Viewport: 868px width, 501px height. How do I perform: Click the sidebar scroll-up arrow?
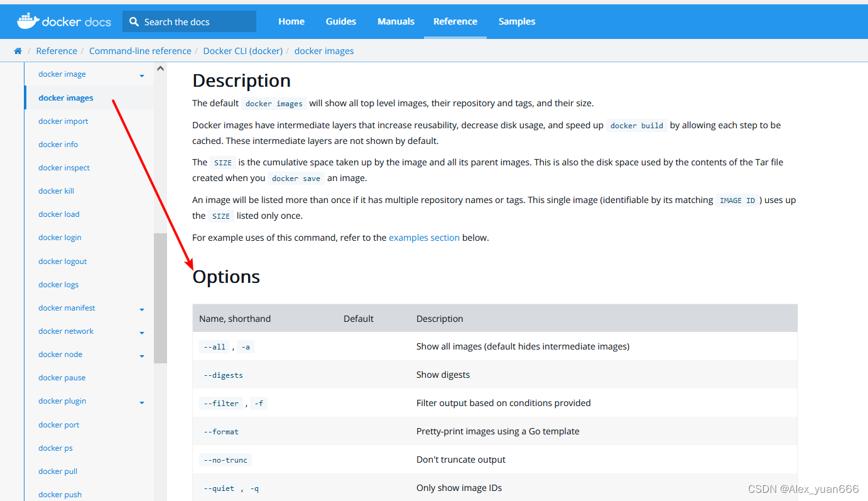160,69
